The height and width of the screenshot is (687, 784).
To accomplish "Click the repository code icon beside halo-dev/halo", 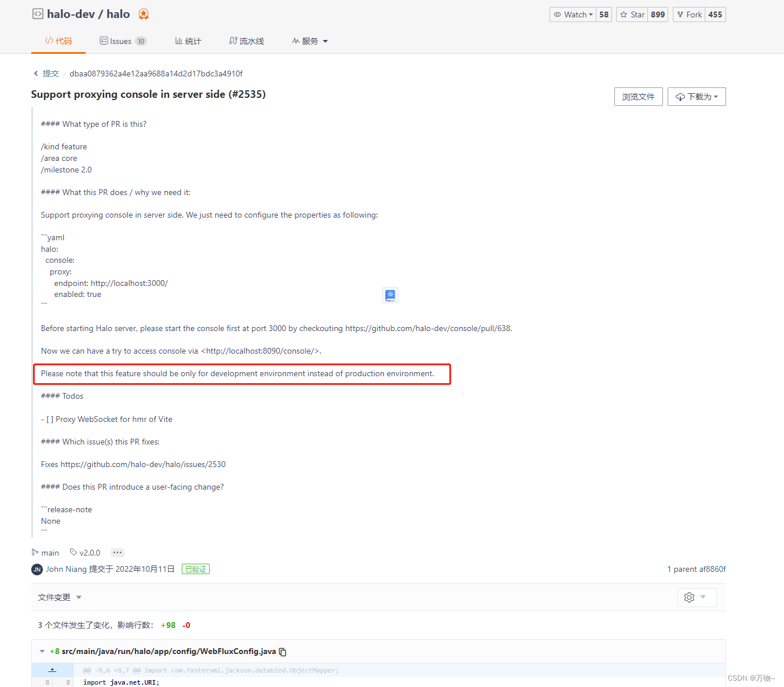I will coord(37,14).
